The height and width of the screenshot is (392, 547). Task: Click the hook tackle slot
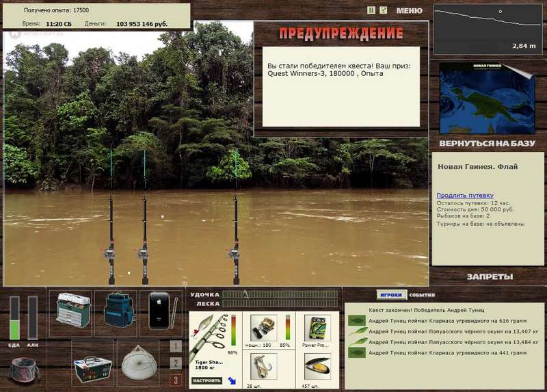(x=264, y=367)
